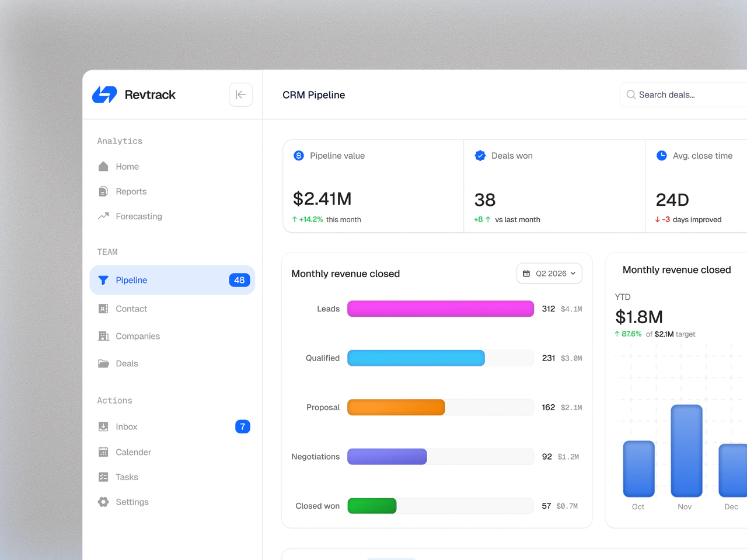Click the Avg. close time clock icon
Image resolution: width=747 pixels, height=560 pixels.
[x=662, y=156]
